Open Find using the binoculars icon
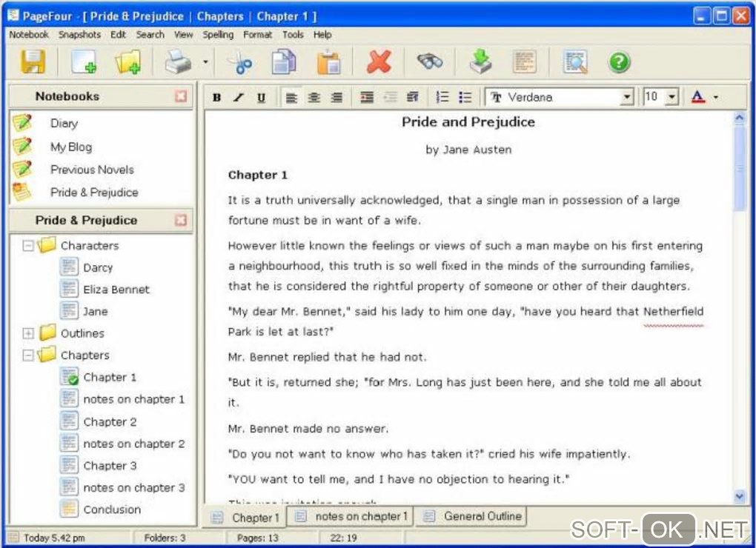Image resolution: width=756 pixels, height=548 pixels. (x=430, y=62)
